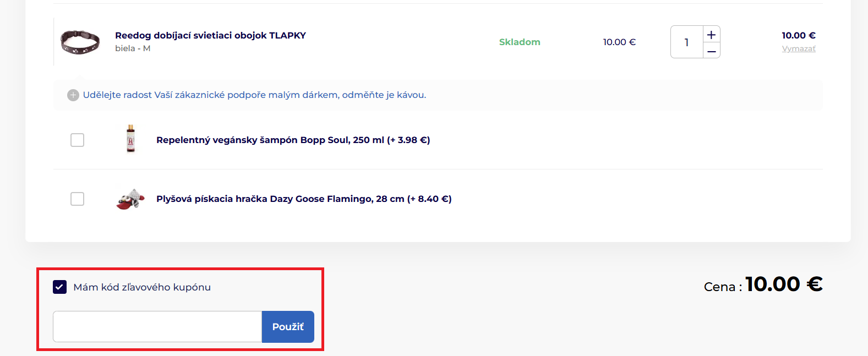Open the Reedog dobíjací svietiaci obojok TLAPKY link
The width and height of the screenshot is (868, 356).
[210, 35]
